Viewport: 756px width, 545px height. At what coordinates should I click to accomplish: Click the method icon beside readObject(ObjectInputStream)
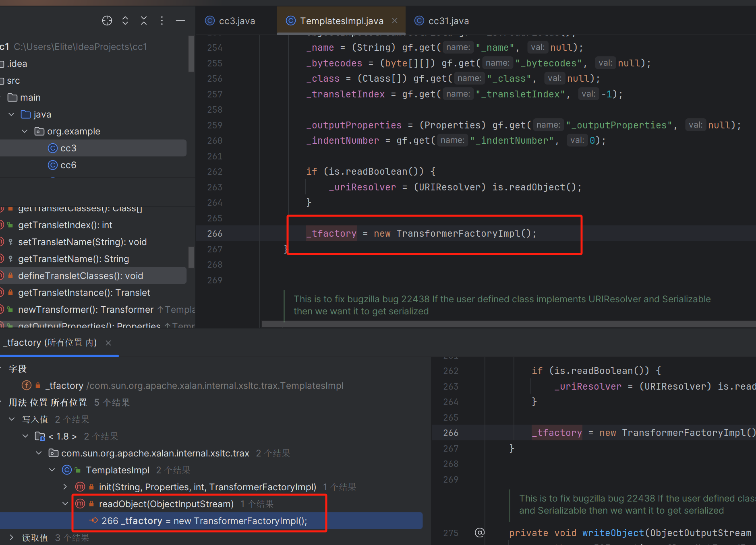[x=81, y=504]
